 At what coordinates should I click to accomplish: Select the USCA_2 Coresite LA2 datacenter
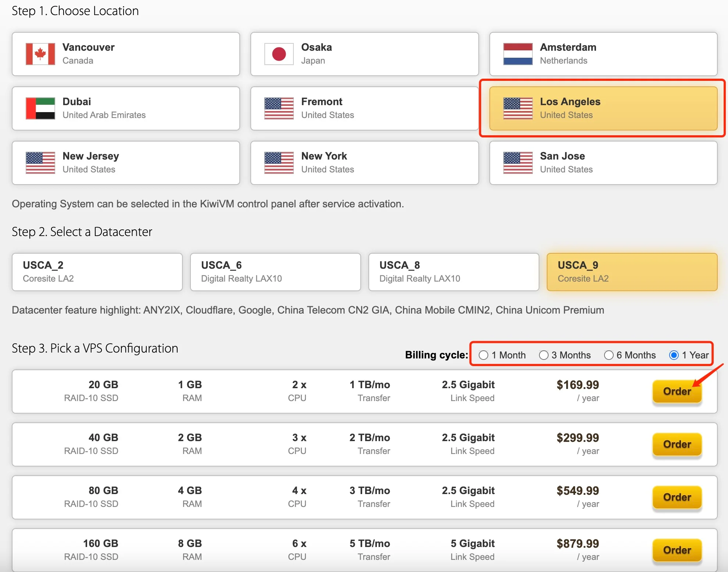(97, 272)
